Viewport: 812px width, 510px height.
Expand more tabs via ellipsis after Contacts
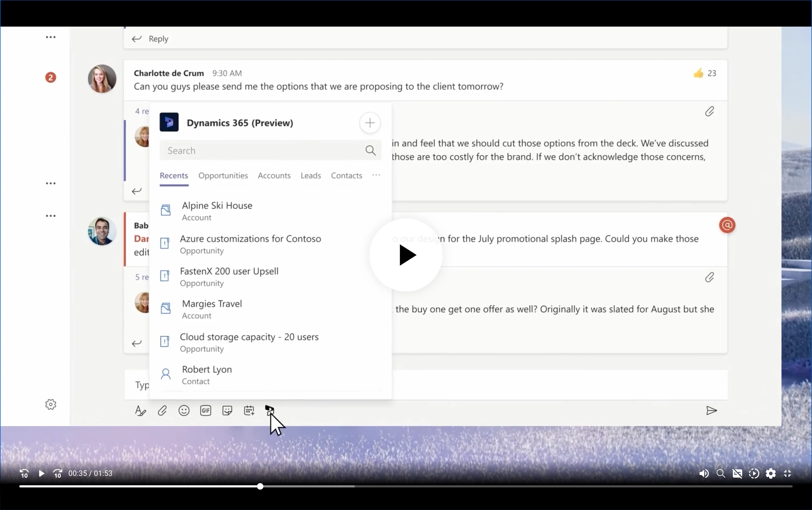[376, 175]
